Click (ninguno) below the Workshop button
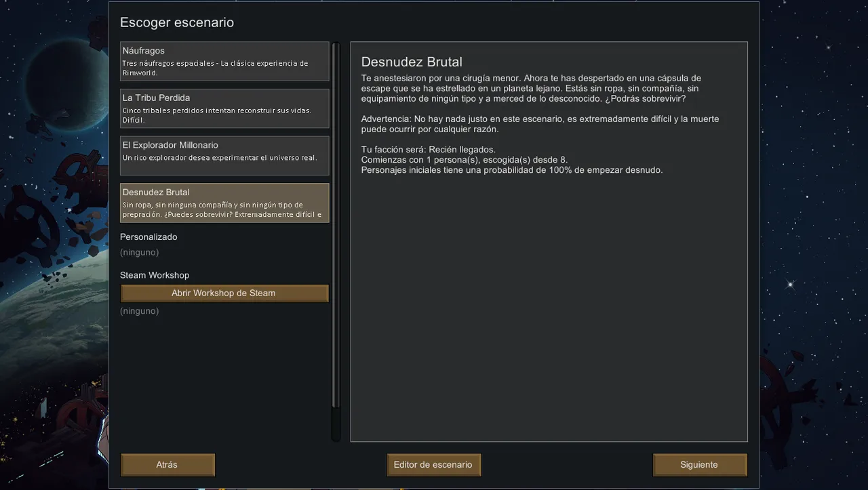This screenshot has width=868, height=490. tap(140, 311)
